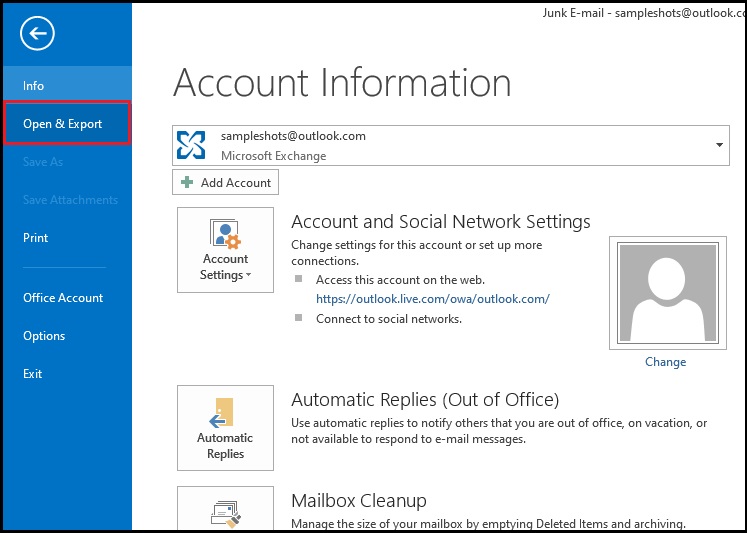Click 'Access this account on the web.' text
This screenshot has height=533, width=747.
(400, 280)
